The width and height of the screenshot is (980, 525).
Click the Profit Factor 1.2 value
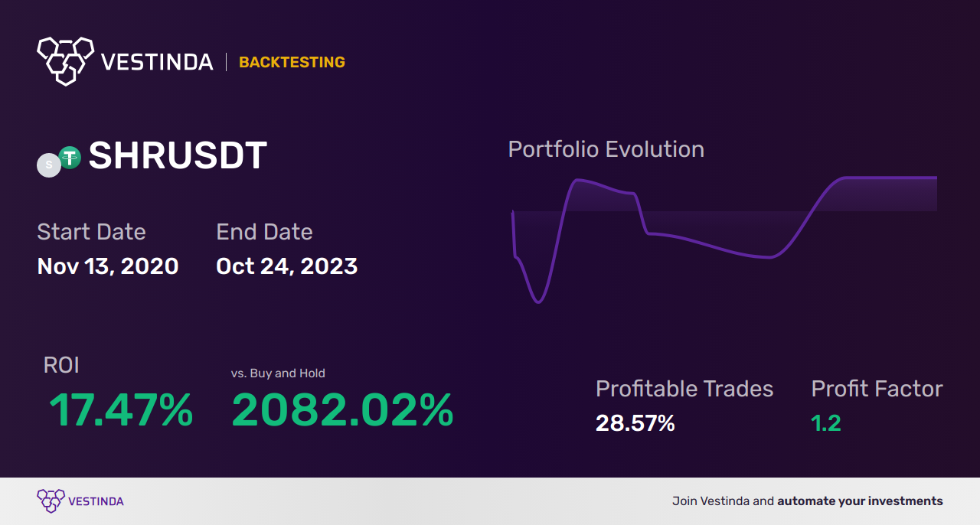tap(826, 423)
